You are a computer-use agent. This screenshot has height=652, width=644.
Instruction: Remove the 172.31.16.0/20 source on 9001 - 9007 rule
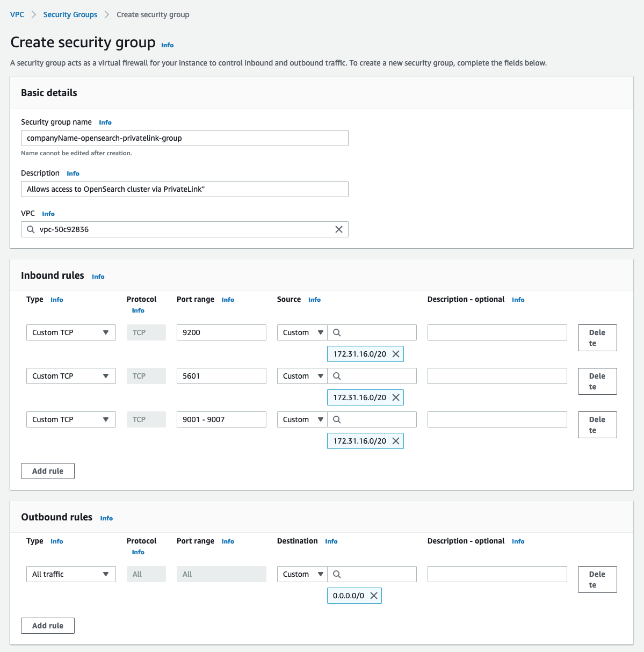click(396, 441)
